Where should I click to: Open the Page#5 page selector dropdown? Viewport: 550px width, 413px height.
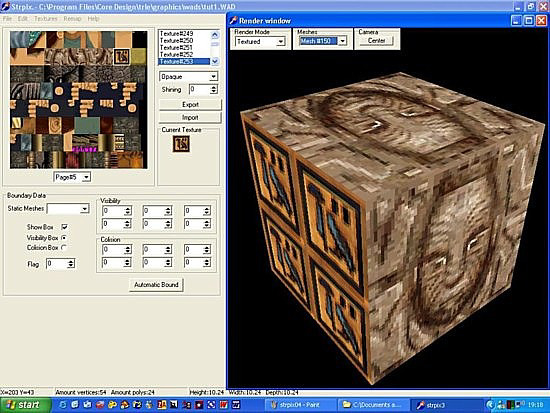click(x=72, y=177)
